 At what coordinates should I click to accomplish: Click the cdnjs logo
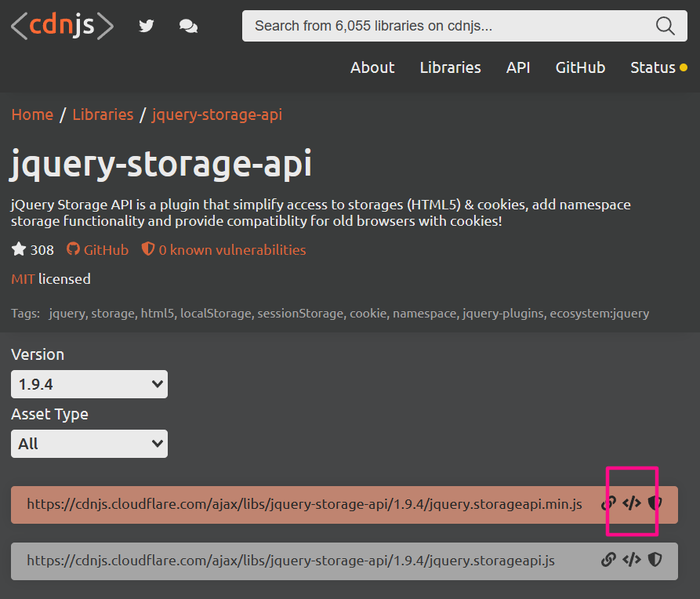pos(62,25)
